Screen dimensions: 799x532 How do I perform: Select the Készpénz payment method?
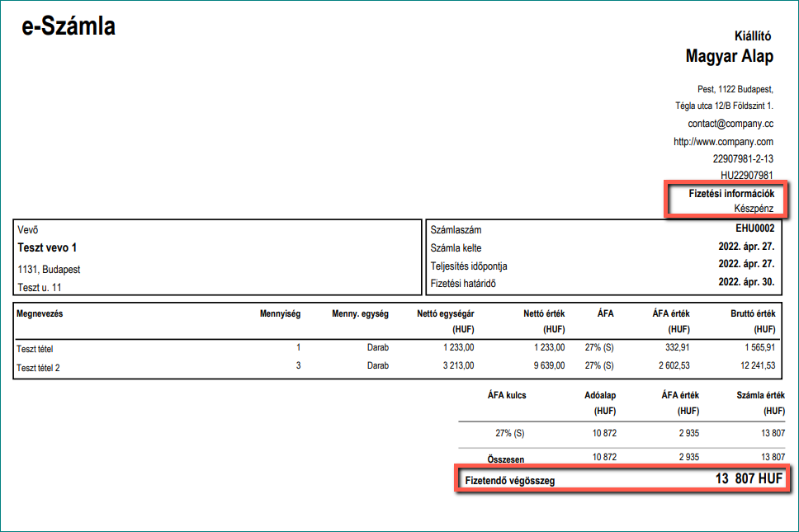[754, 208]
